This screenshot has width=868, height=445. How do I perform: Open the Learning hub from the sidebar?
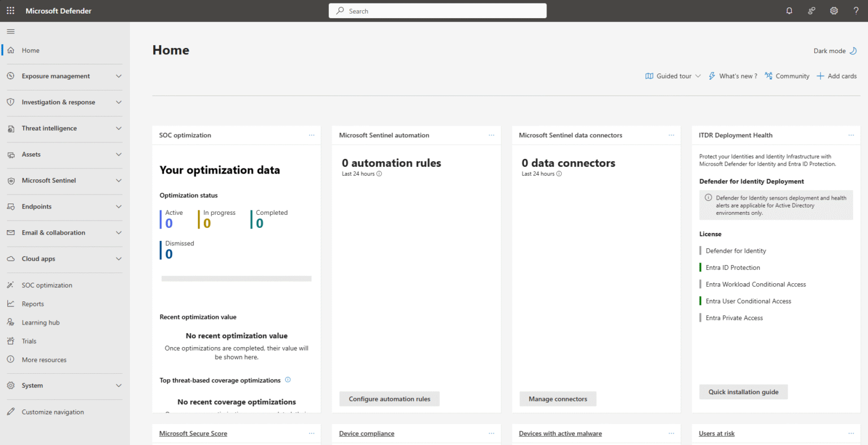pyautogui.click(x=40, y=322)
